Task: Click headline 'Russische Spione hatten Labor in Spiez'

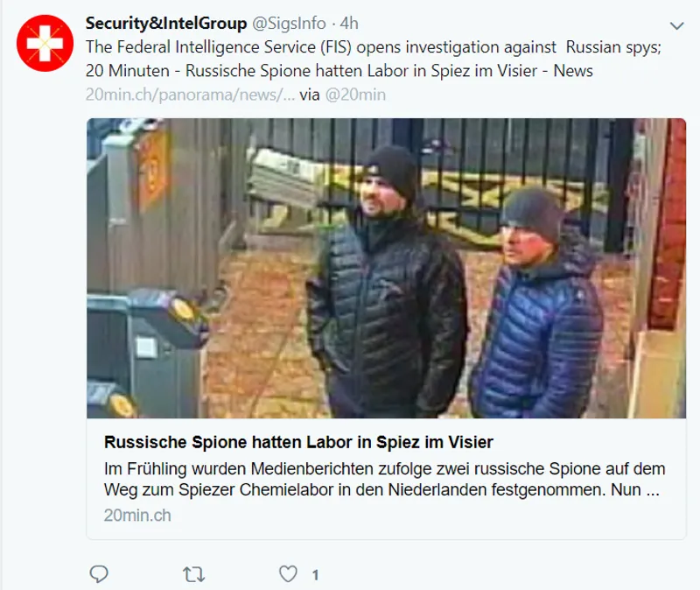Action: click(x=298, y=440)
